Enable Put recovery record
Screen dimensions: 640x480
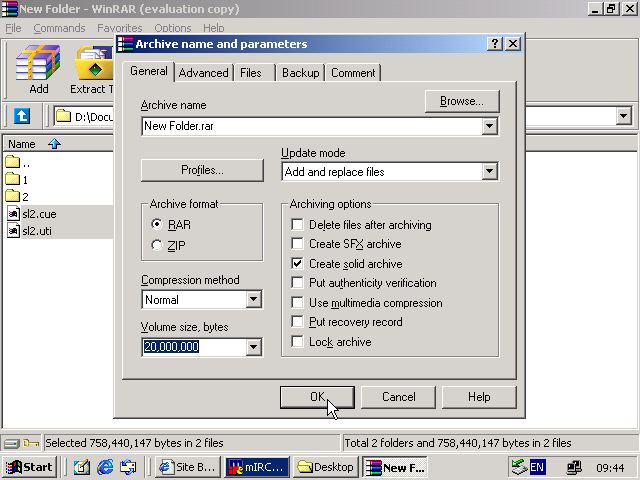297,322
